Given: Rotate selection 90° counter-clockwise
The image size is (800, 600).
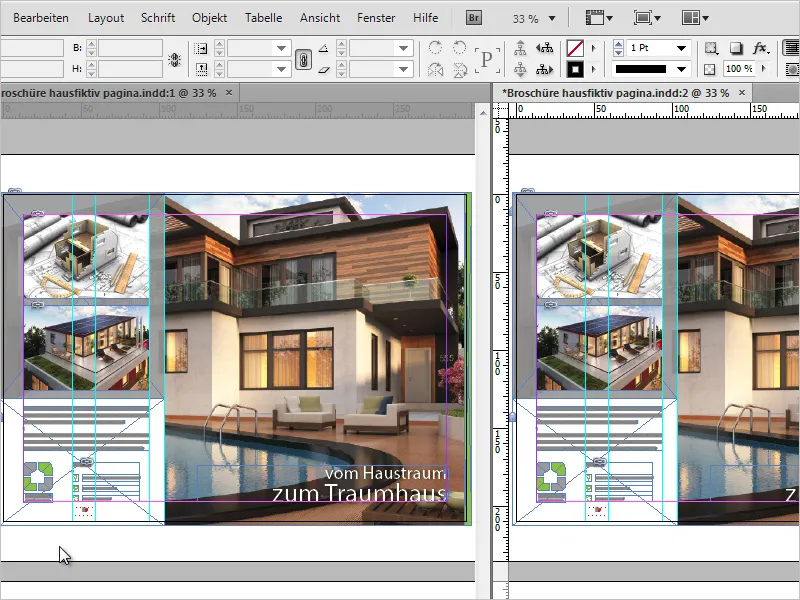Looking at the screenshot, I should coord(459,47).
